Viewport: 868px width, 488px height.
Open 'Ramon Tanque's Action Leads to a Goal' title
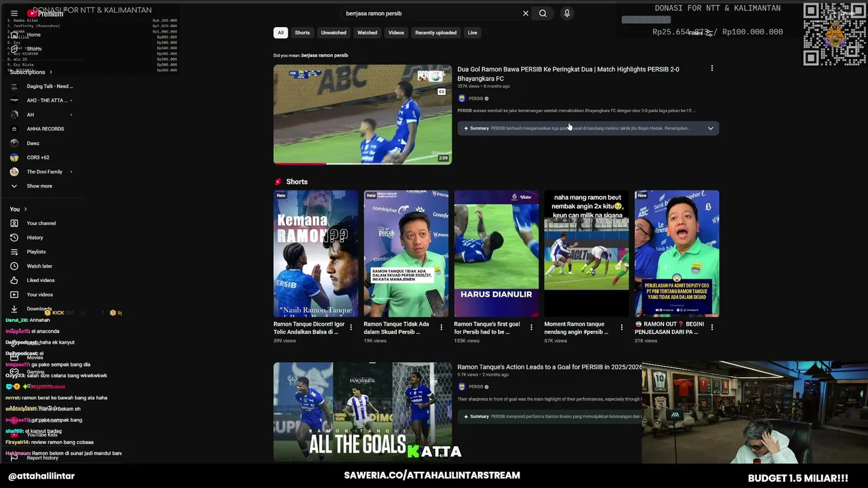click(x=549, y=367)
